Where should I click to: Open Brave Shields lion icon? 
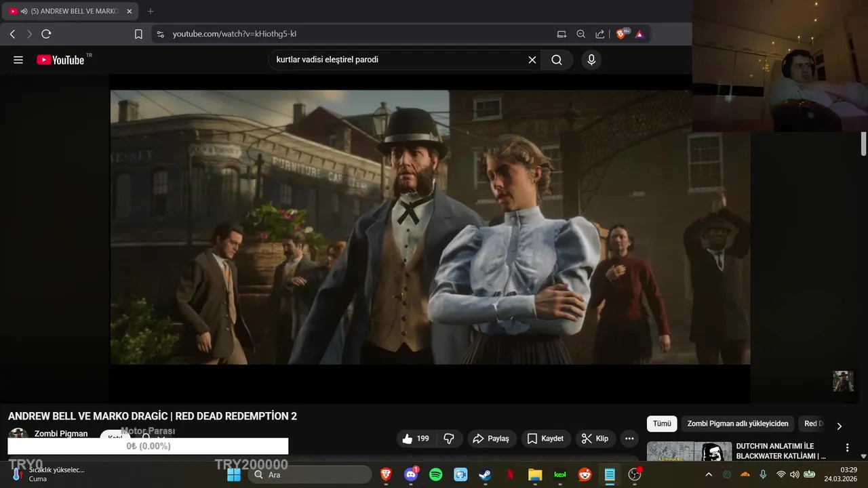pyautogui.click(x=621, y=34)
